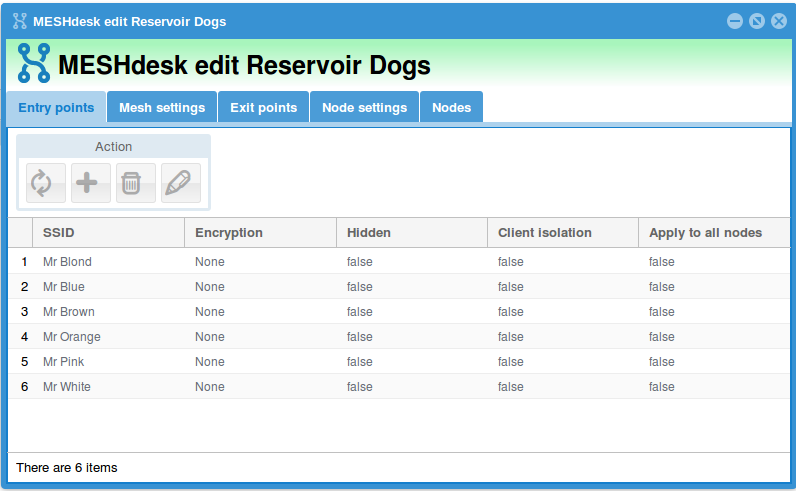Click Encryption None cell for Mr Blond

[260, 261]
